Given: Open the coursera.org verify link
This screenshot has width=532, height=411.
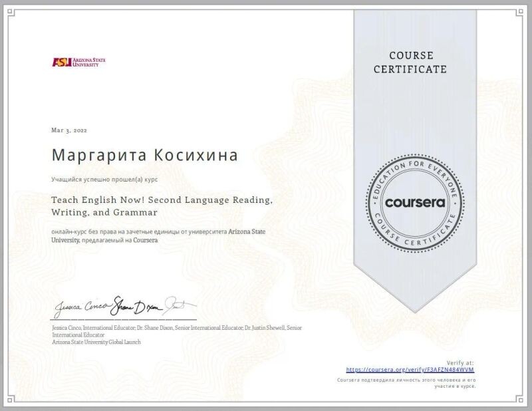Looking at the screenshot, I should point(410,369).
